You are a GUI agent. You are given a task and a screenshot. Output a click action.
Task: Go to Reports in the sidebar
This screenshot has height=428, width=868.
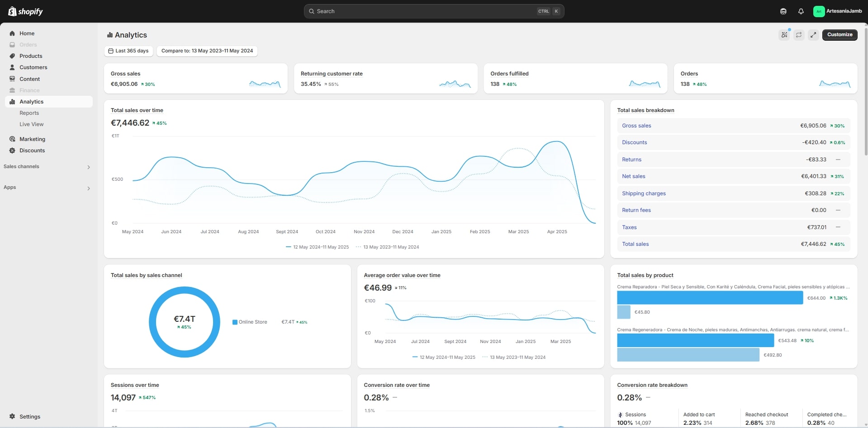tap(29, 113)
